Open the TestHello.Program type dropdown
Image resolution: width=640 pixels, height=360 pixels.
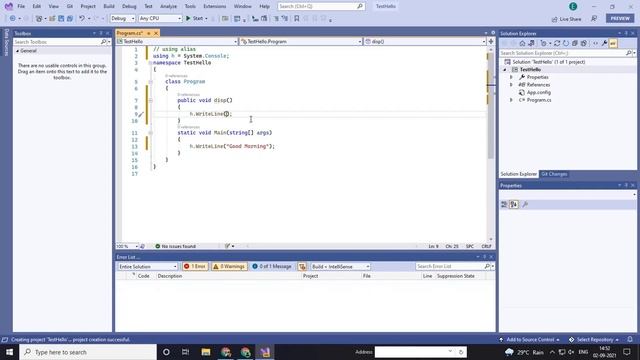point(301,42)
